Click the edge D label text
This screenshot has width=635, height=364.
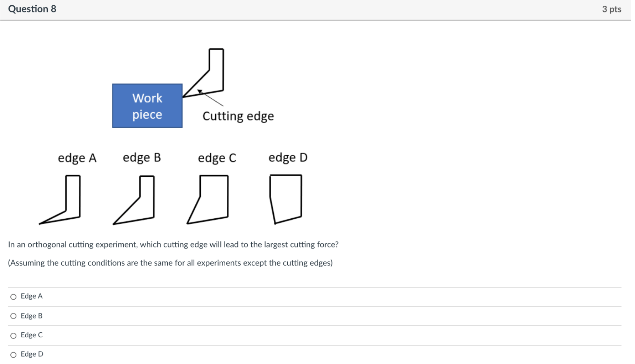(288, 158)
